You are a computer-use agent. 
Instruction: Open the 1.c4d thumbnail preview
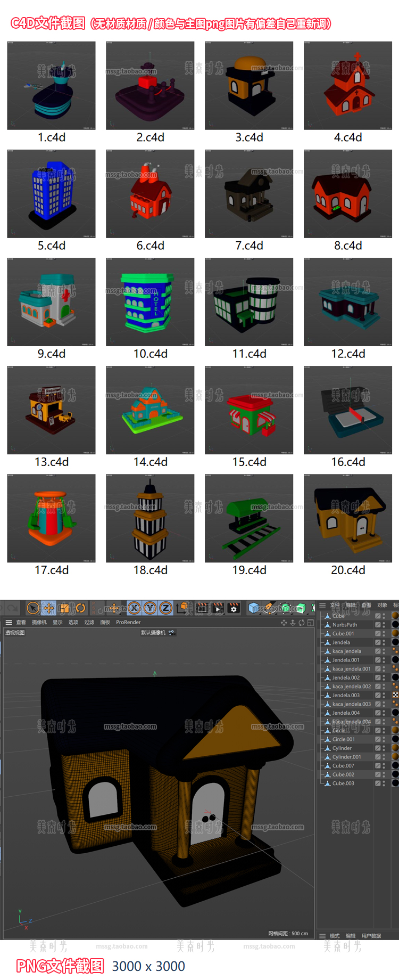pyautogui.click(x=51, y=86)
